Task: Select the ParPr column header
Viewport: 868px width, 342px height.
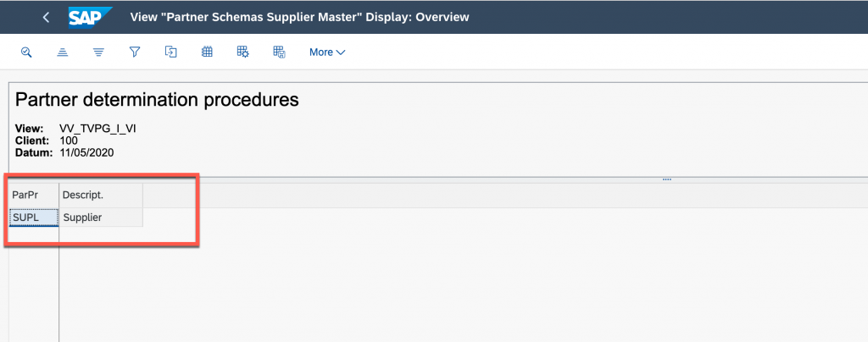Action: (x=34, y=196)
